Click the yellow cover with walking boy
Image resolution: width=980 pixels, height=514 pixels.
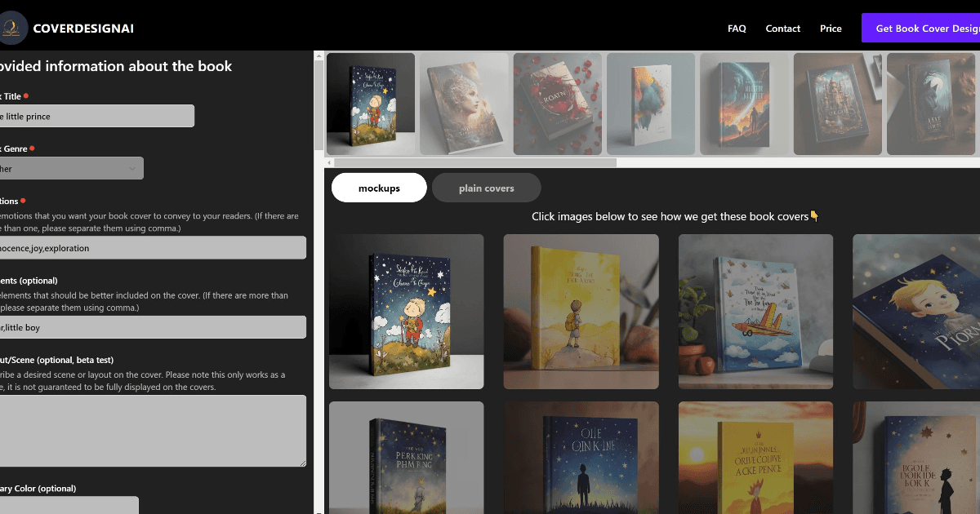[581, 312]
